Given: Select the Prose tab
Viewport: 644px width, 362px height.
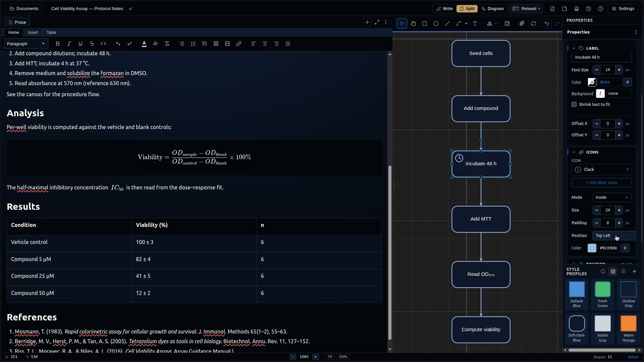Looking at the screenshot, I should 17,22.
